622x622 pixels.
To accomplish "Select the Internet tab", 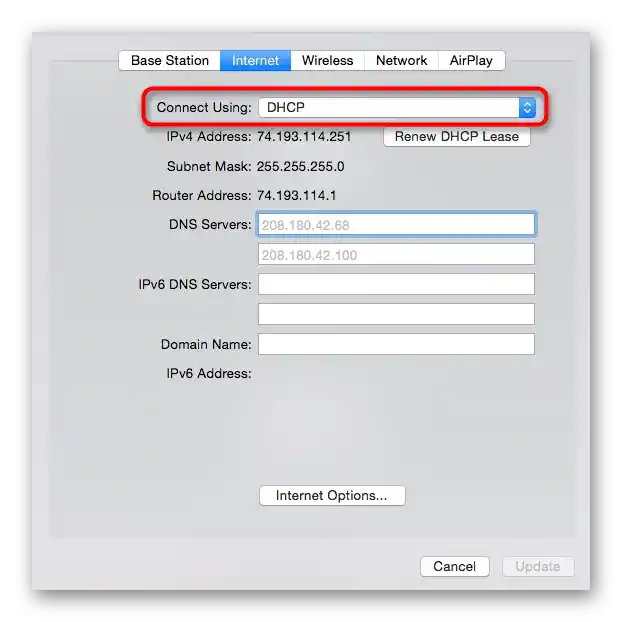I will coord(255,61).
